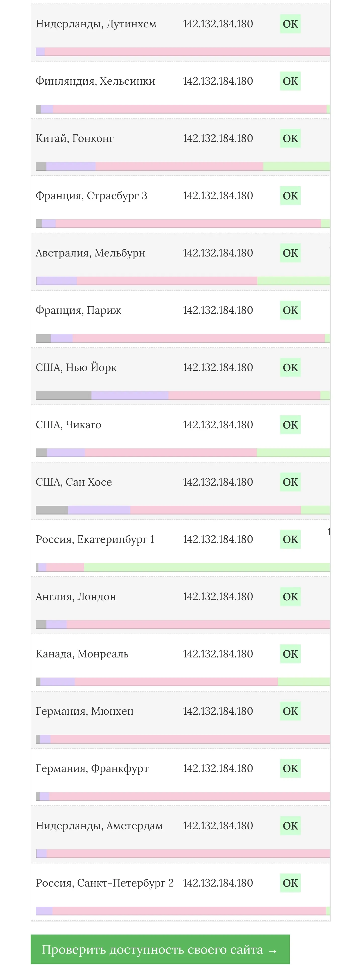Click the pink bar under Германия, Франкфурт

(x=190, y=796)
